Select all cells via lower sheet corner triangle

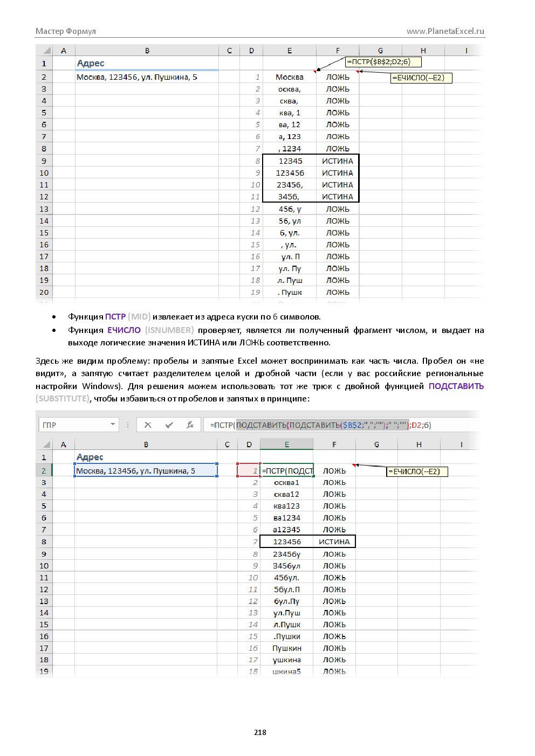tap(46, 445)
